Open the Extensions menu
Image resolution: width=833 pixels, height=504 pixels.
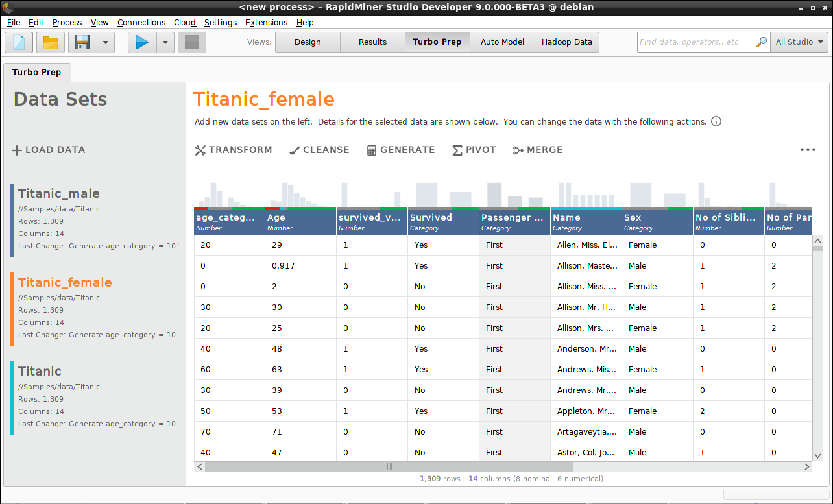[266, 22]
